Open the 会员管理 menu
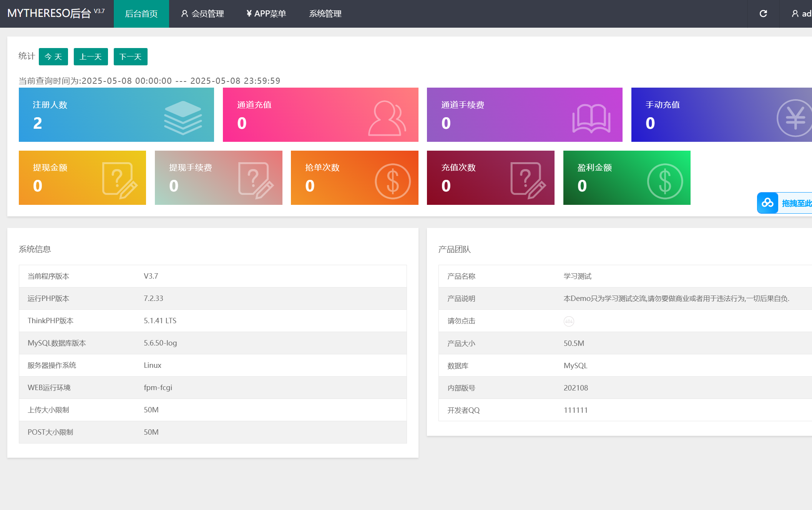This screenshot has width=812, height=510. tap(203, 14)
